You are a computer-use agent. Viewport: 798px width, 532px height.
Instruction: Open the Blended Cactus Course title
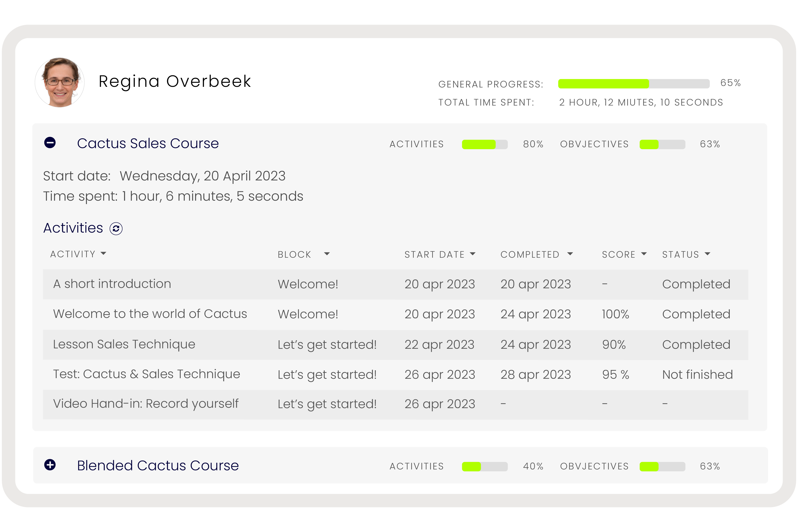pyautogui.click(x=158, y=466)
